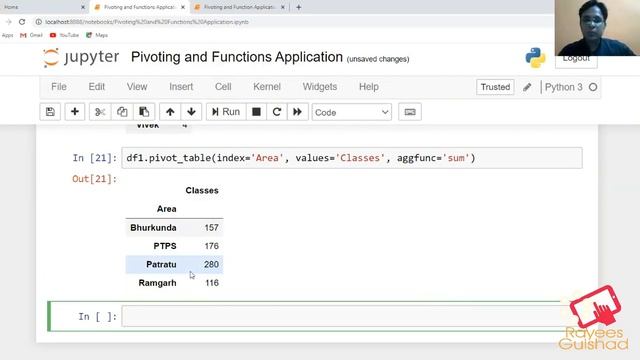Click the Python 3 kernel indicator circle

pos(593,87)
